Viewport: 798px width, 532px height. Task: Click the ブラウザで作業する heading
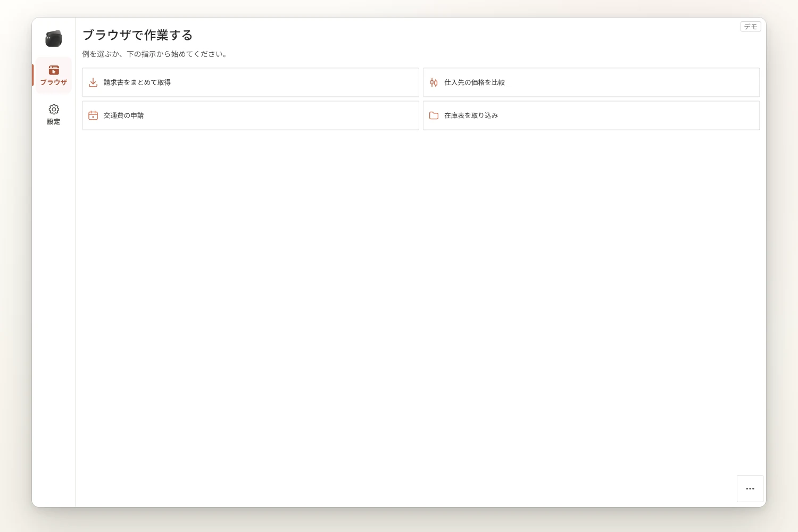pos(137,35)
